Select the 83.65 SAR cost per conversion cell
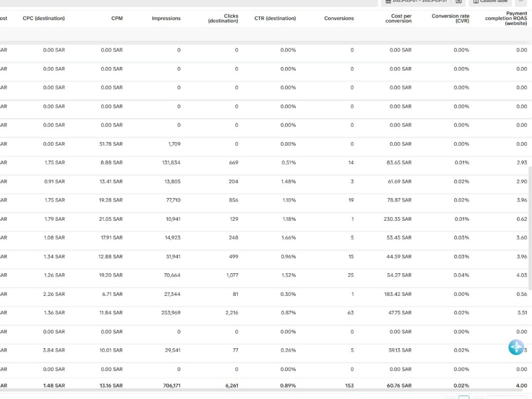This screenshot has height=399, width=532. coord(399,162)
